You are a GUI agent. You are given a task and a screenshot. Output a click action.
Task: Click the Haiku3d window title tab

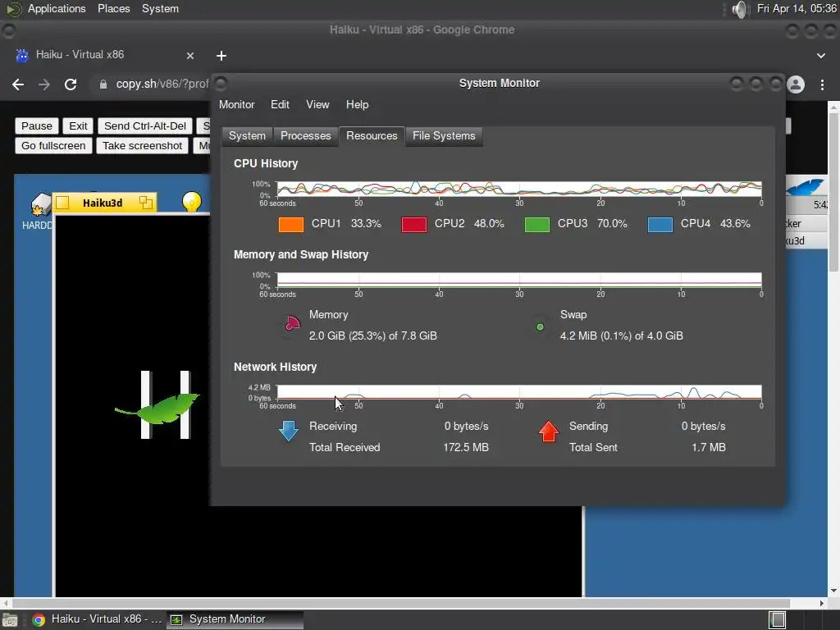(x=103, y=203)
